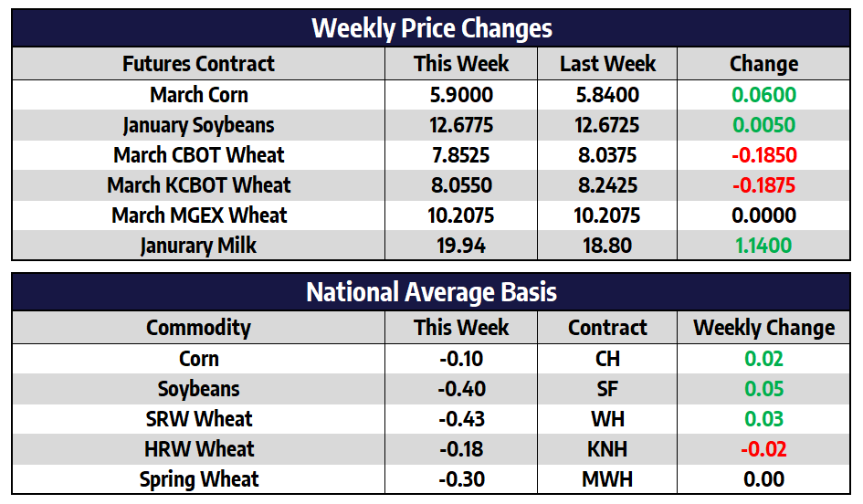The image size is (863, 504).
Task: Click the Weekly Change column header
Action: [763, 328]
